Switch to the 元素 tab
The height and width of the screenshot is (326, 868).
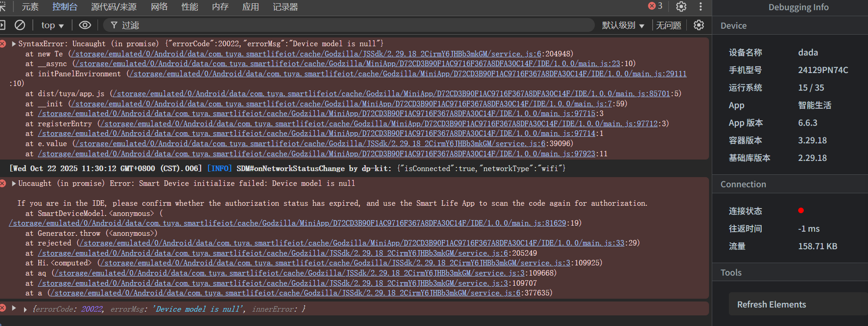[x=30, y=7]
